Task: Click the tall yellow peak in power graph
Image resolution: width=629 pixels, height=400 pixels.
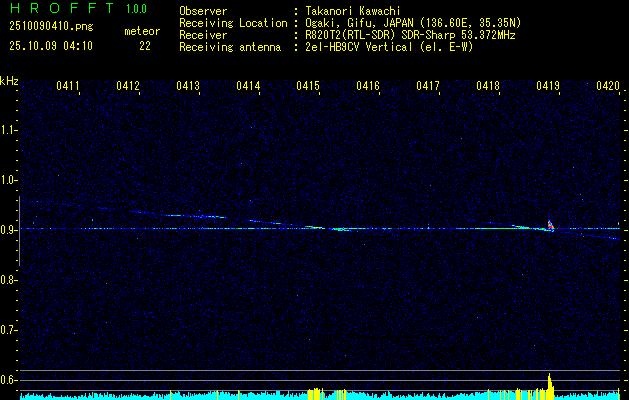Action: 549,384
